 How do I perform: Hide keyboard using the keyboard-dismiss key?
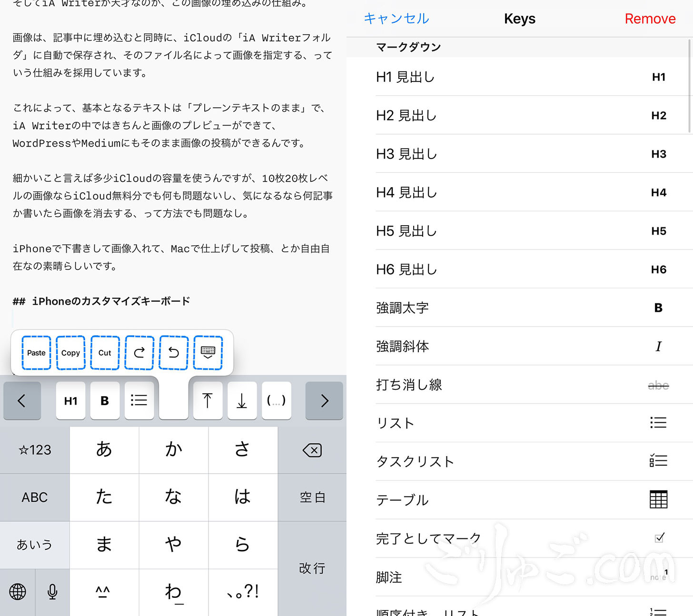click(x=208, y=353)
